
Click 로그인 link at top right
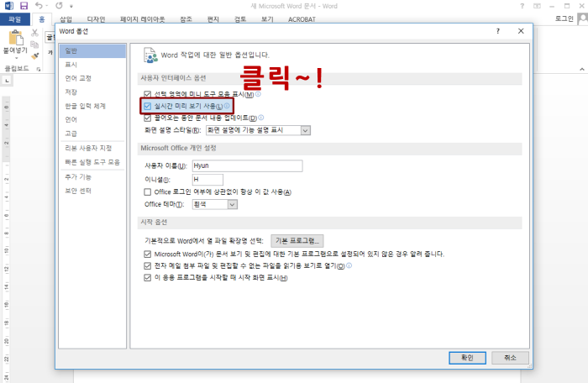click(564, 18)
